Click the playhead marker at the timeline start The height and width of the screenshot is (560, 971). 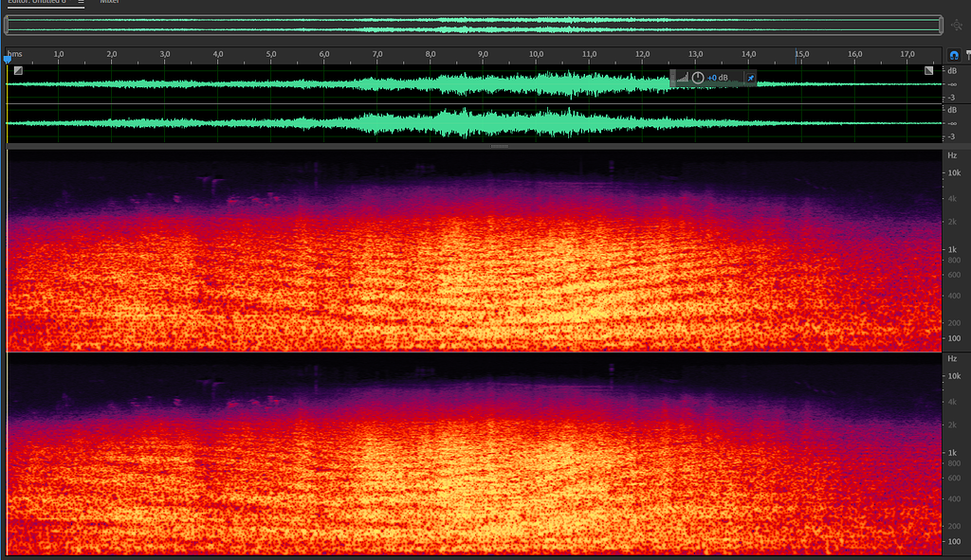[7, 59]
